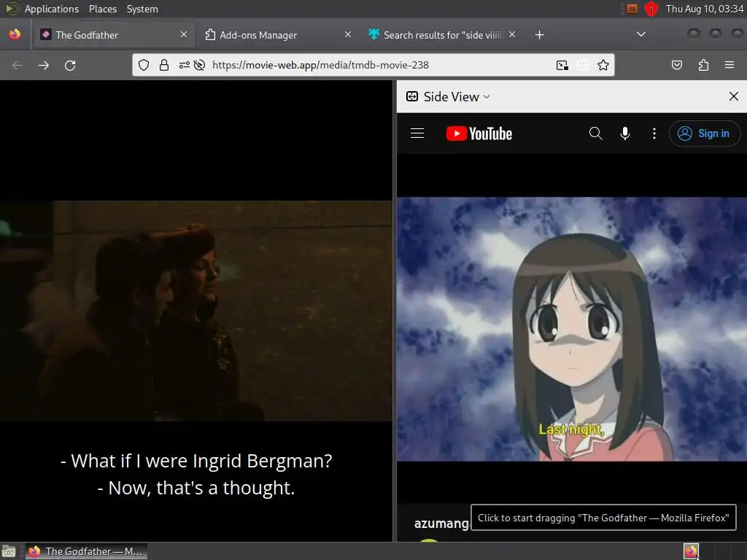Switch to The Godfather tab
747x560 pixels.
tap(114, 35)
